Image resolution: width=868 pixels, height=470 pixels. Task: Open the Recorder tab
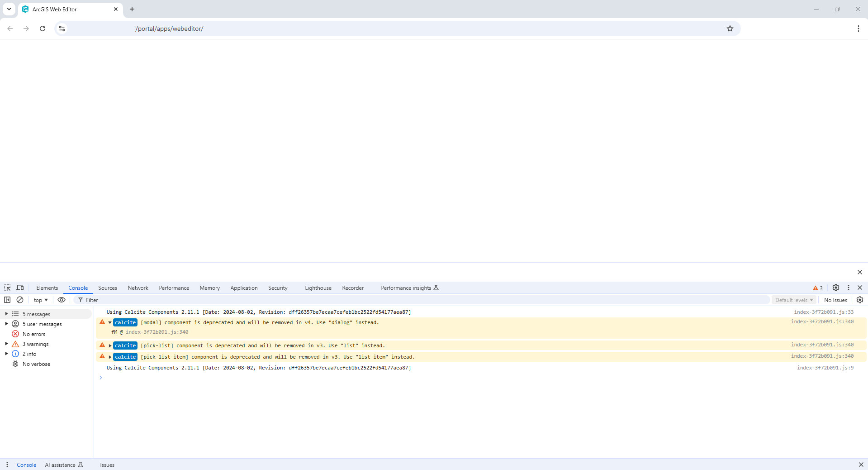pos(353,288)
